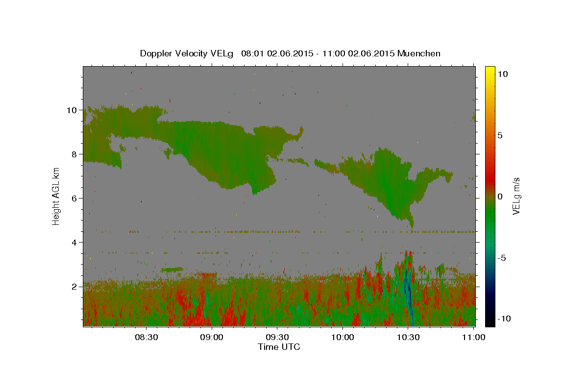Screen dimensions: 588x392
Task: Click the colorbar value 10 at the top
Action: [503, 73]
